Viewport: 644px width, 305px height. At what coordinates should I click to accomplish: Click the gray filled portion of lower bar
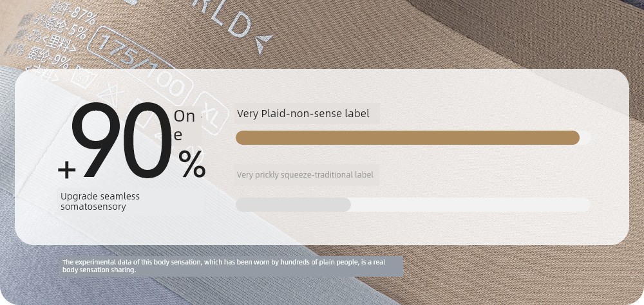coord(293,205)
